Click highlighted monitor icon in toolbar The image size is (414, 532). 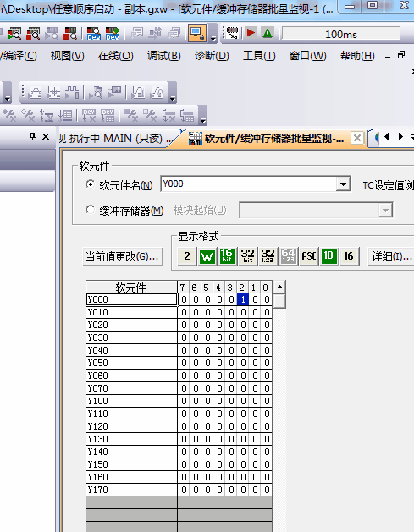(197, 33)
